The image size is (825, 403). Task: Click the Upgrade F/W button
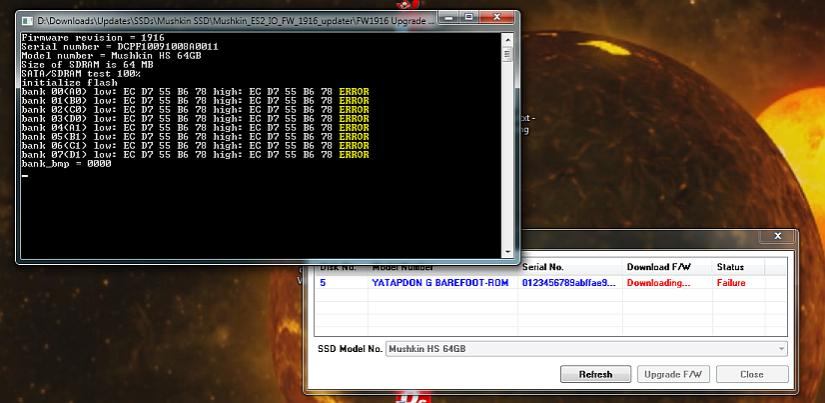673,374
